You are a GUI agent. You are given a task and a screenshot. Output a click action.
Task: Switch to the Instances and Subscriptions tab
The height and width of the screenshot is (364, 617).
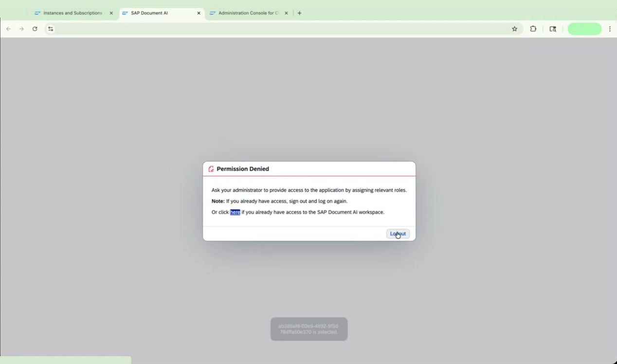coord(72,13)
